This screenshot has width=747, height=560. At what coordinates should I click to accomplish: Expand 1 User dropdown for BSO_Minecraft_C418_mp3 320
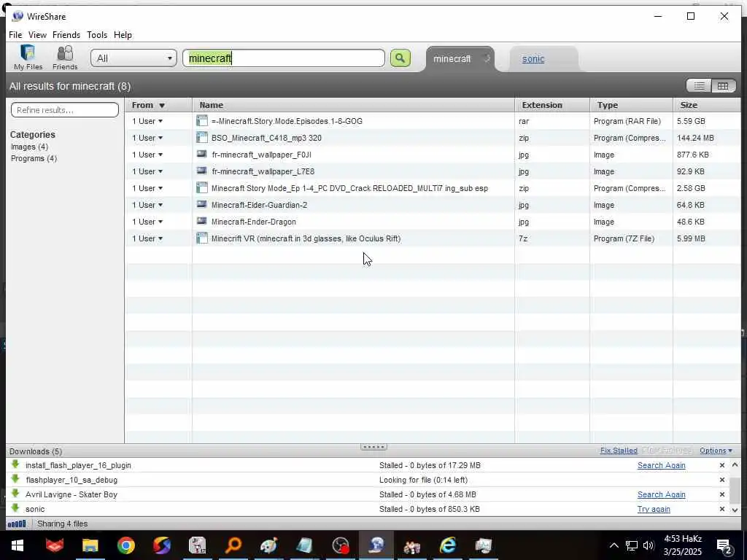tap(147, 138)
